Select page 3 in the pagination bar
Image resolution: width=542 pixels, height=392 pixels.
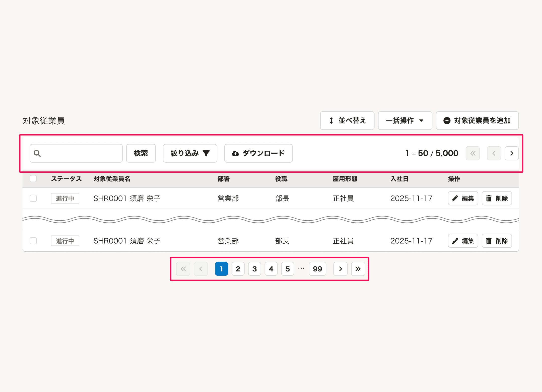click(x=254, y=269)
